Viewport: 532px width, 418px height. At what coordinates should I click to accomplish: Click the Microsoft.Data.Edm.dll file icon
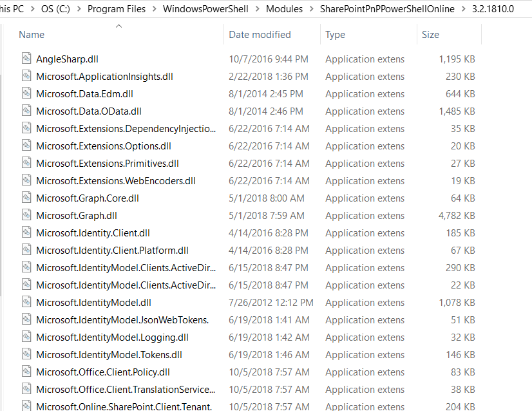click(x=26, y=93)
